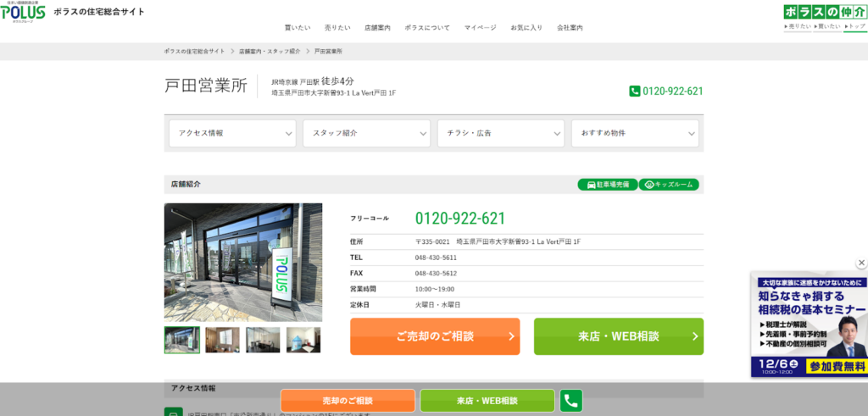
Task: Follow ポラスの住宅総合サイト breadcrumb link
Action: (195, 51)
